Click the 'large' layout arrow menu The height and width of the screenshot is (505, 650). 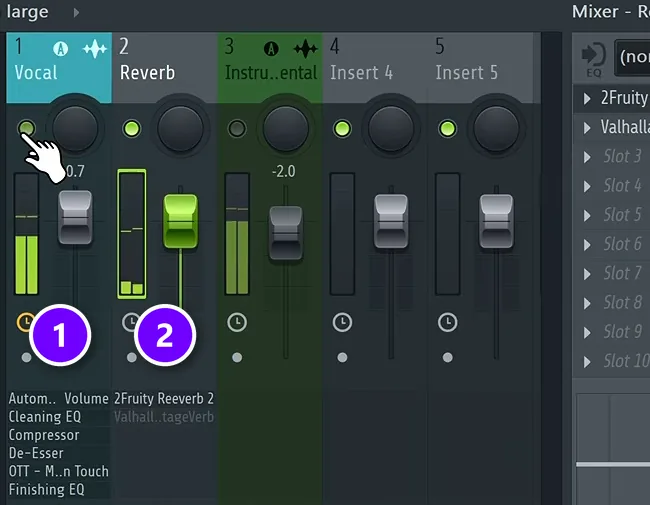pyautogui.click(x=76, y=12)
